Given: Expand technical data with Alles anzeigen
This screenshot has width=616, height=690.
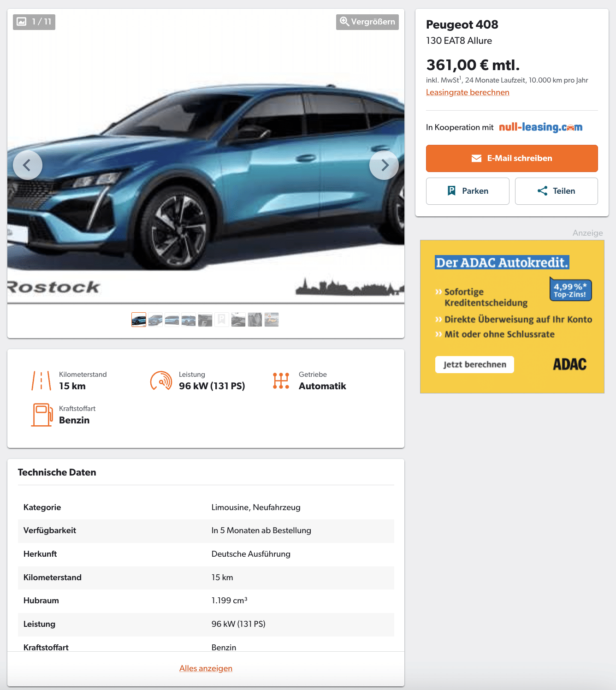Looking at the screenshot, I should [x=206, y=668].
